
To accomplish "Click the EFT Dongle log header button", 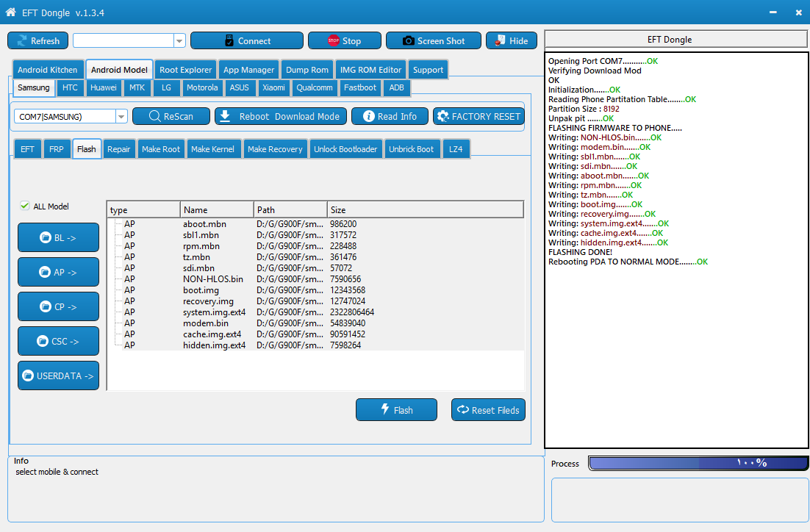I will [x=675, y=39].
